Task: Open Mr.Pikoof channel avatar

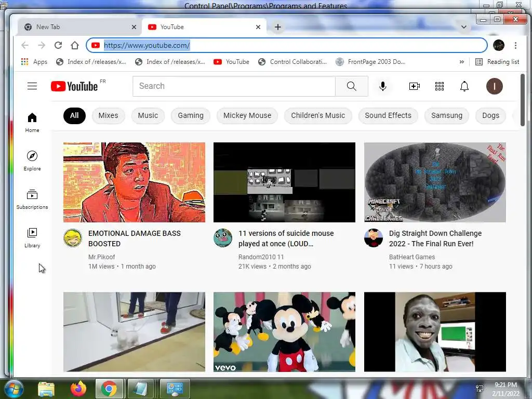Action: point(73,238)
